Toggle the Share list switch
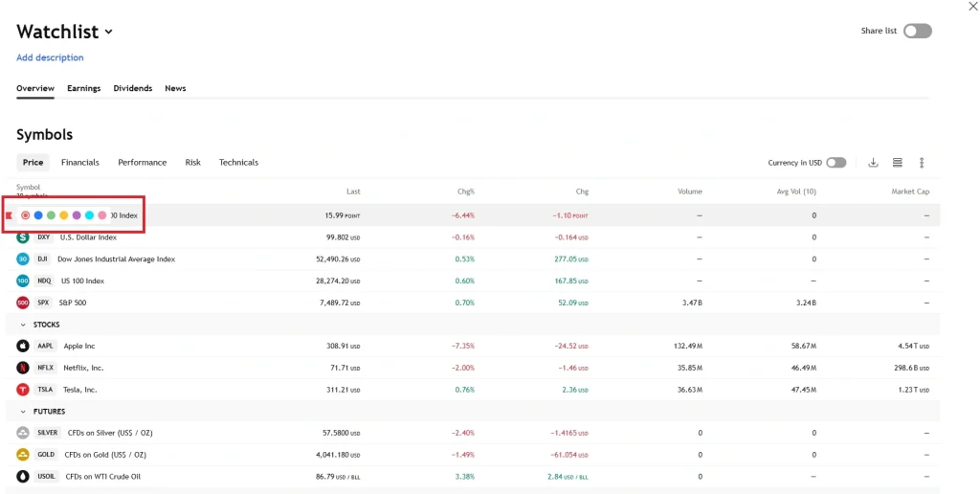 [x=918, y=32]
